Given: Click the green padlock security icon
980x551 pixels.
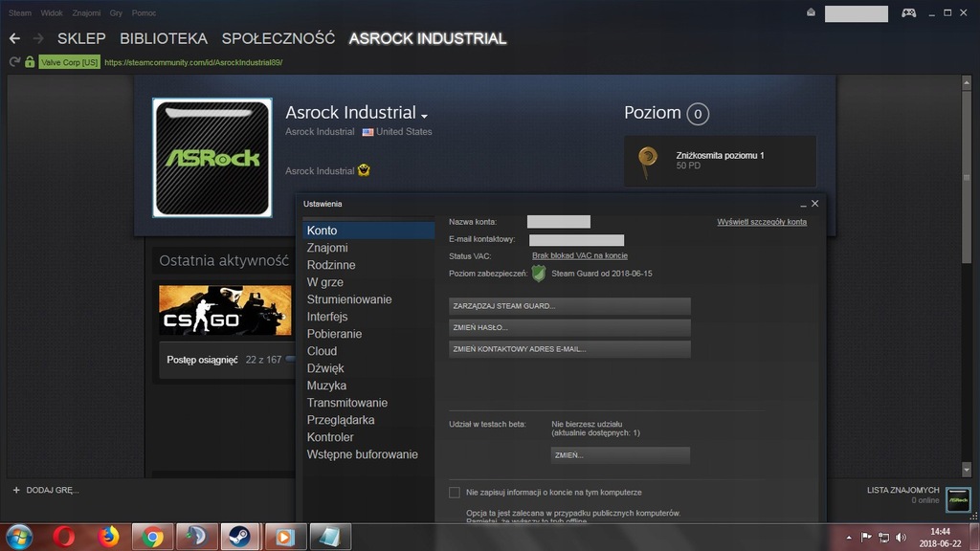Looking at the screenshot, I should point(30,62).
